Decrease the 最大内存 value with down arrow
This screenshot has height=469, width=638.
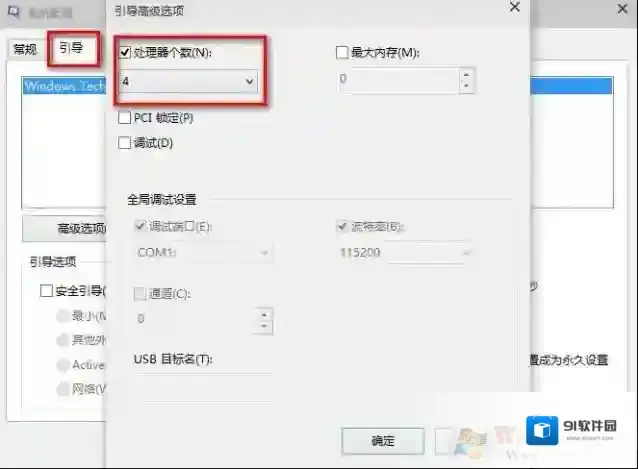(464, 86)
